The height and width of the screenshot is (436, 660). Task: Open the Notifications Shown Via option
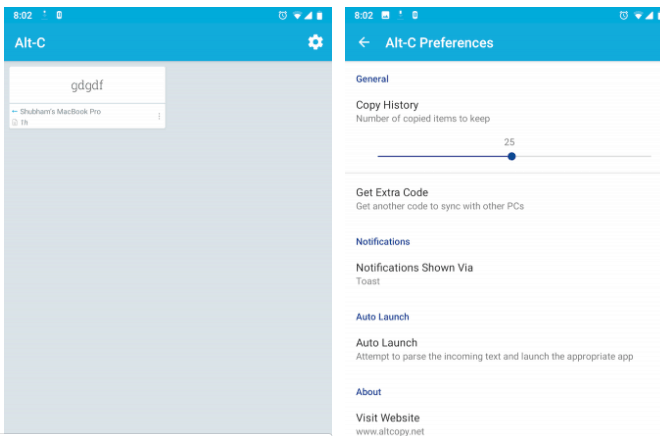(x=414, y=273)
